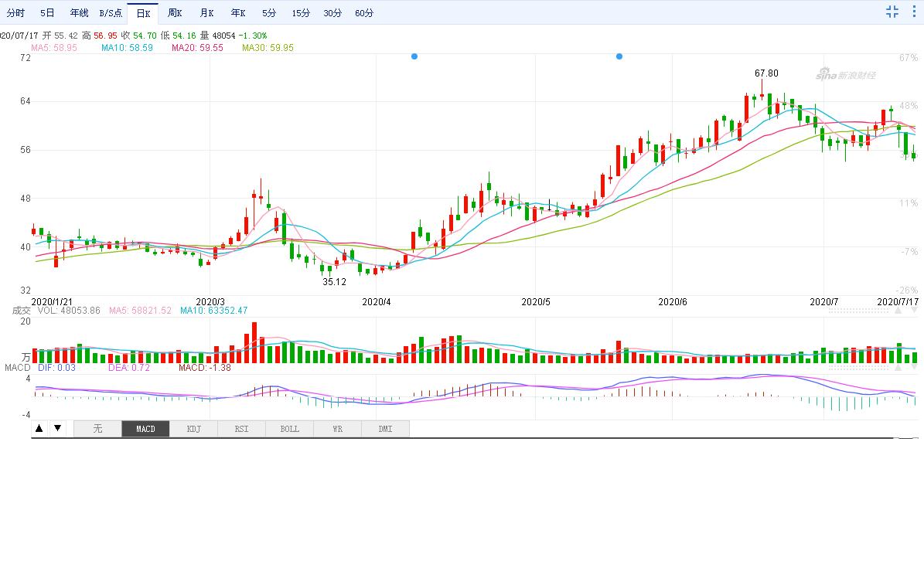Select the DMI indicator
This screenshot has height=588, width=924.
click(x=385, y=429)
